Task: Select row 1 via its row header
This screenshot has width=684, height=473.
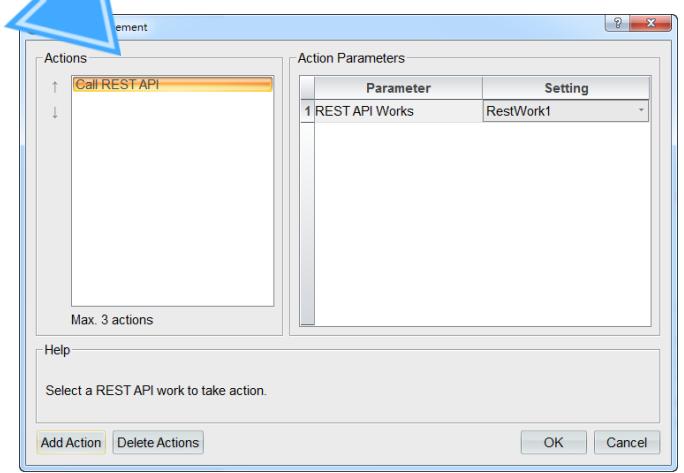Action: tap(307, 111)
